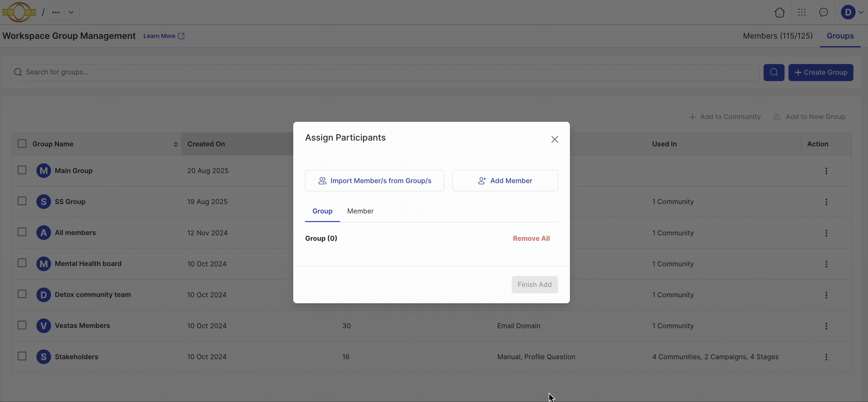This screenshot has height=402, width=868.
Task: Click the Add Member button
Action: coord(505,181)
